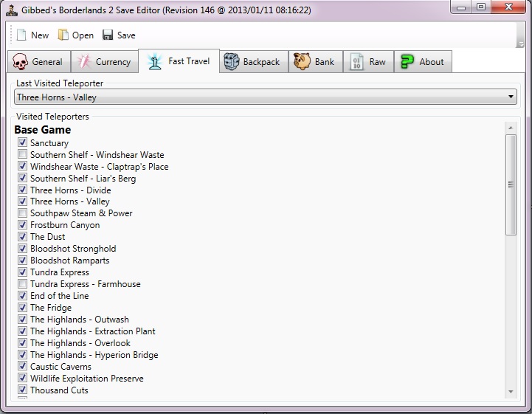This screenshot has width=532, height=414.
Task: Switch to the Currency tab
Action: click(x=105, y=62)
